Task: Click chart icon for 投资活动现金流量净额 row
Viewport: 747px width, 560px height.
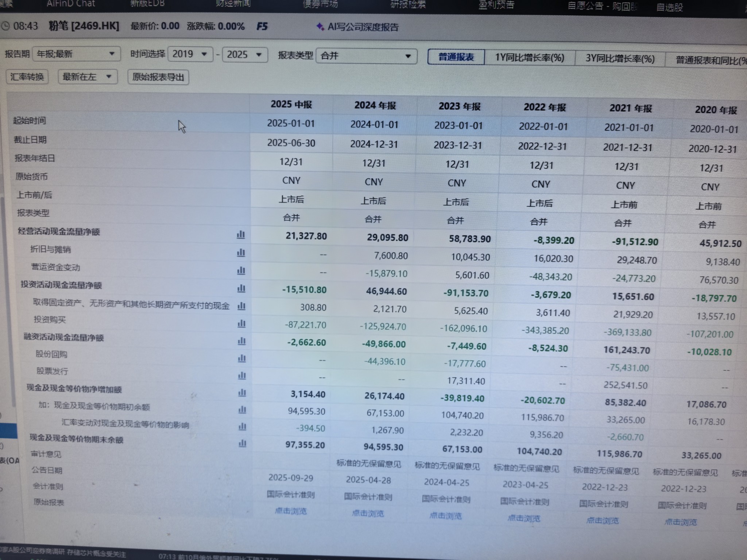Action: (x=241, y=289)
